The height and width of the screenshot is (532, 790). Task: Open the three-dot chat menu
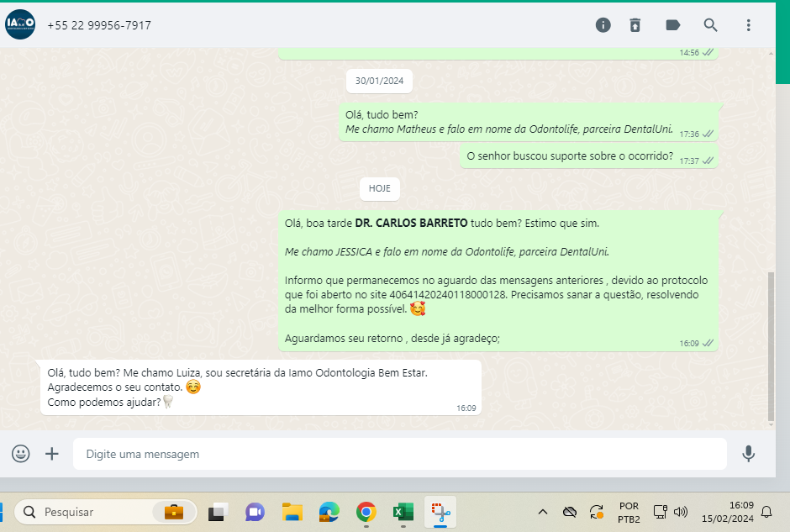(x=748, y=24)
